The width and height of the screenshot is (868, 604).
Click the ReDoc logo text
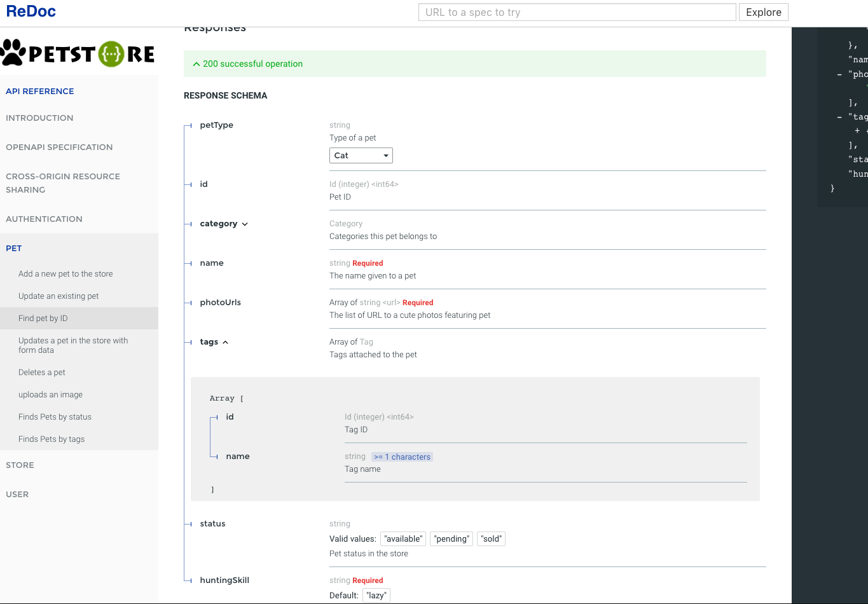[31, 11]
